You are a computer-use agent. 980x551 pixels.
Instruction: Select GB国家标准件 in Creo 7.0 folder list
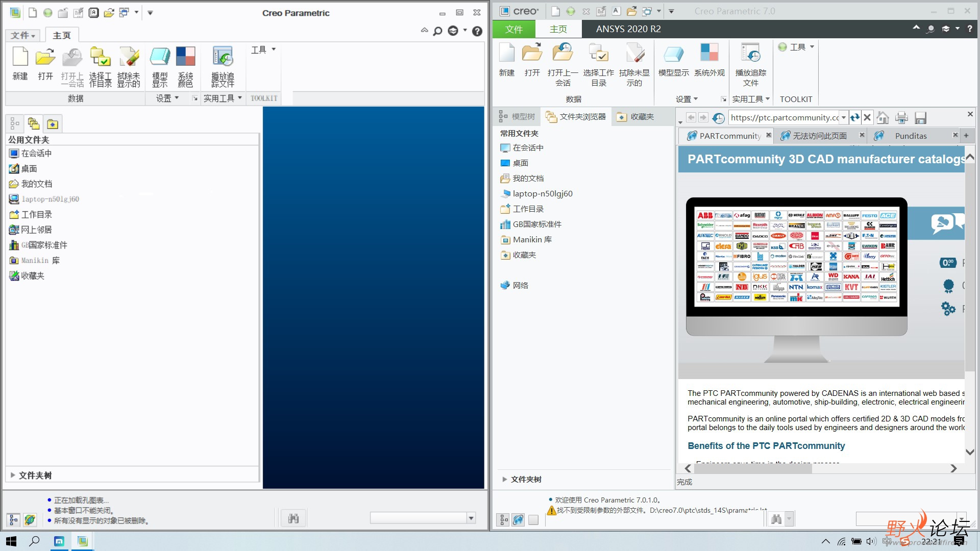(531, 224)
